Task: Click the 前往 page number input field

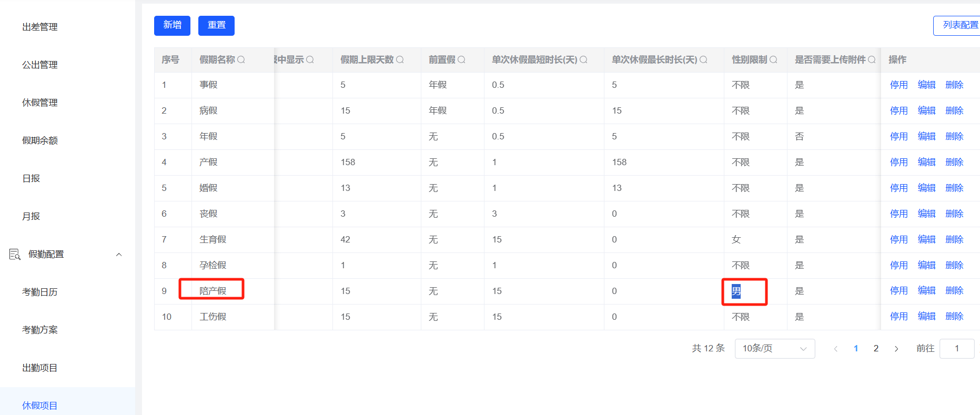Action: click(956, 349)
